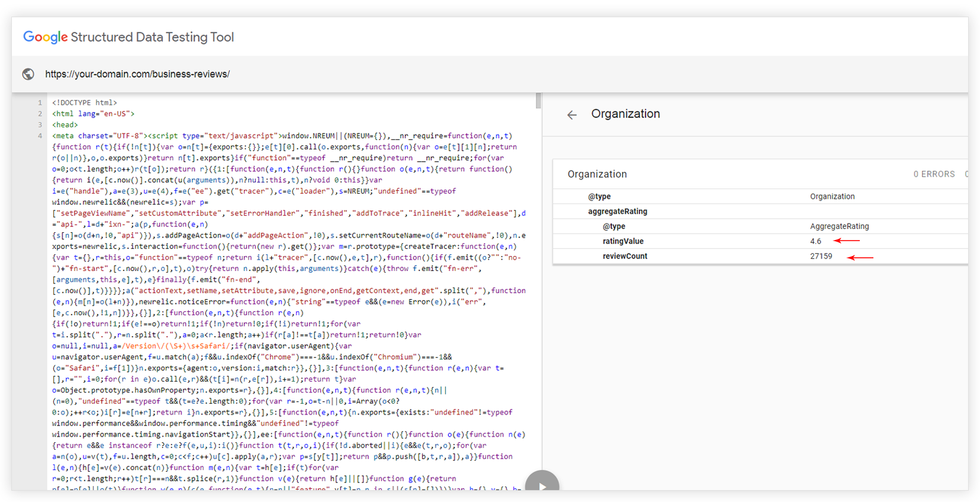Open the Structured Data Testing Tool title link
980x502 pixels.
[152, 37]
